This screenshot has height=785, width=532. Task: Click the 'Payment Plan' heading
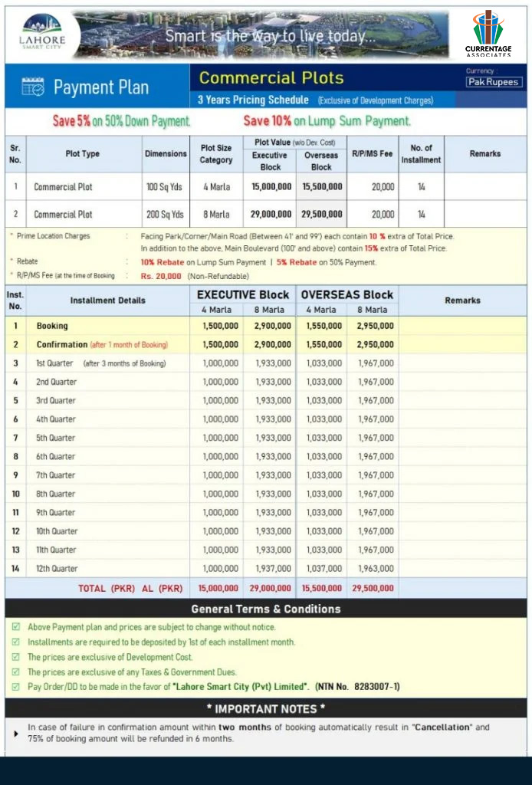[x=101, y=87]
